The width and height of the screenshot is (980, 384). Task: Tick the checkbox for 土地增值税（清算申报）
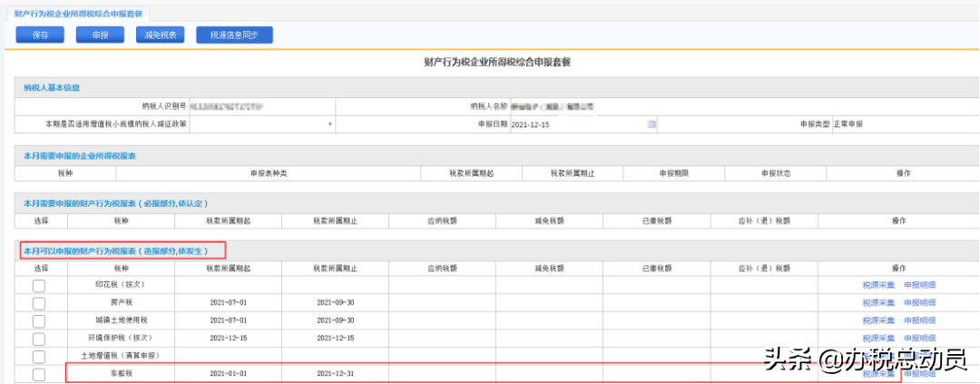[x=39, y=356]
